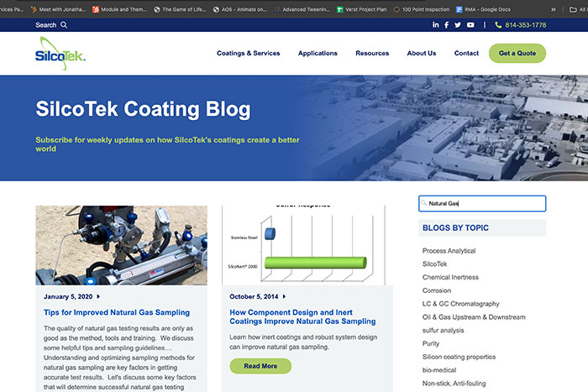Go to Contact page
Viewport: 588px width, 392px height.
coord(466,53)
